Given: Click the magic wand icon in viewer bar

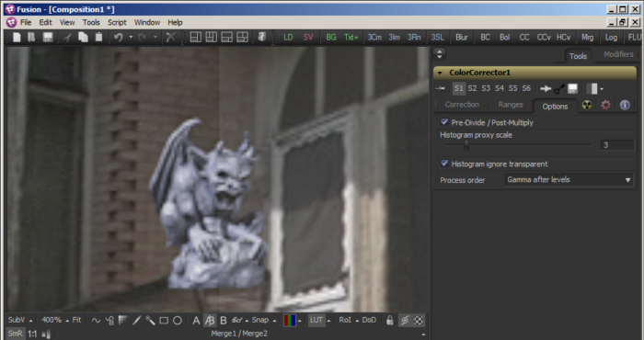Looking at the screenshot, I should (150, 321).
